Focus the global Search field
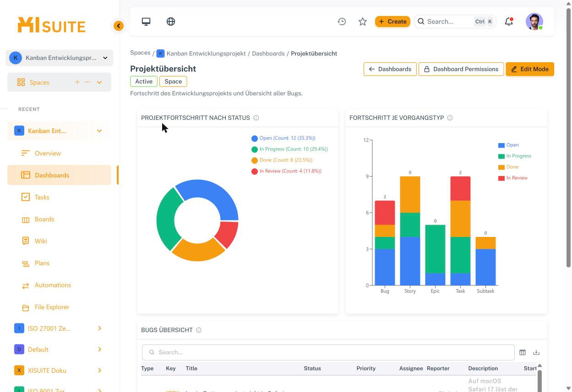The width and height of the screenshot is (572, 392). click(455, 21)
